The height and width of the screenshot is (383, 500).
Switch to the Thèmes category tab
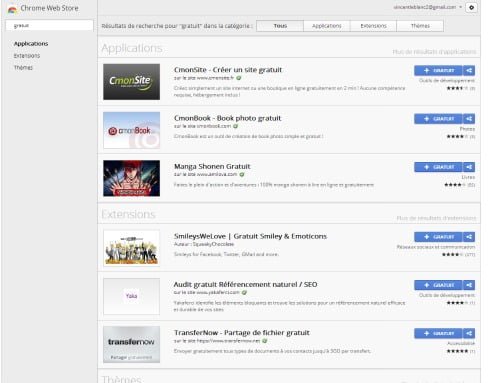(x=420, y=26)
